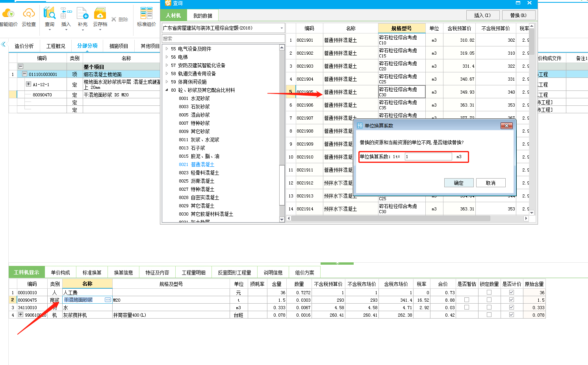Click the 补充 document-plus toolbar icon
588x365 pixels.
(83, 13)
